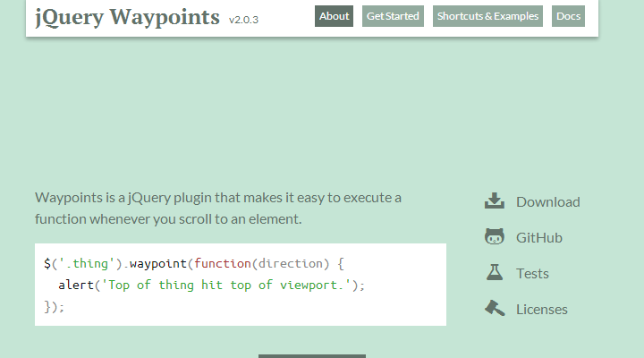Image resolution: width=644 pixels, height=358 pixels.
Task: Follow the Tests text link
Action: pos(532,273)
